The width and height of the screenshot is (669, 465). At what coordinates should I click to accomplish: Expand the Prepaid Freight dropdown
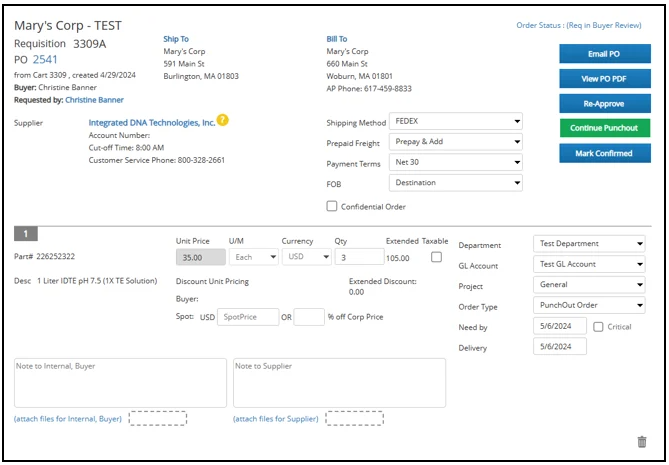point(456,142)
